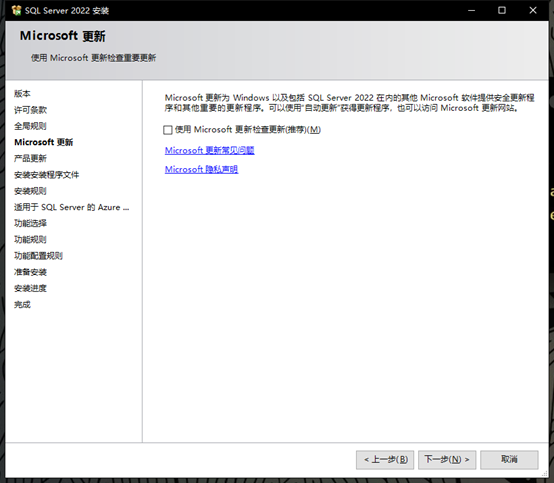Select Microsoft 更新 step in sidebar
This screenshot has width=554, height=483.
tap(43, 142)
